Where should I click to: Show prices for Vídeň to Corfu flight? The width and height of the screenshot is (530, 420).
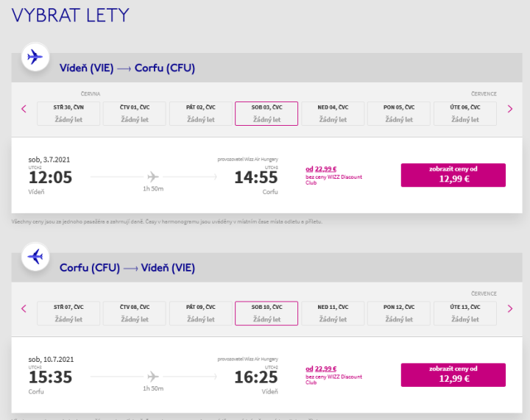point(453,174)
